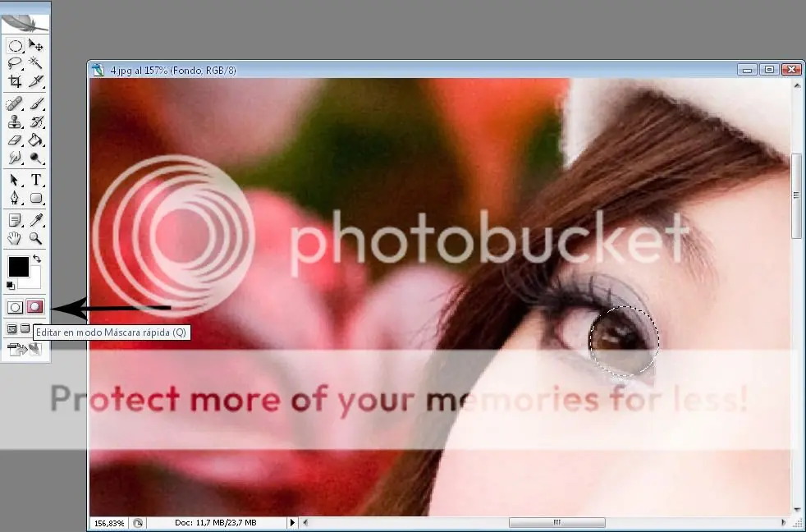Reset to default foreground and background colors

11,285
